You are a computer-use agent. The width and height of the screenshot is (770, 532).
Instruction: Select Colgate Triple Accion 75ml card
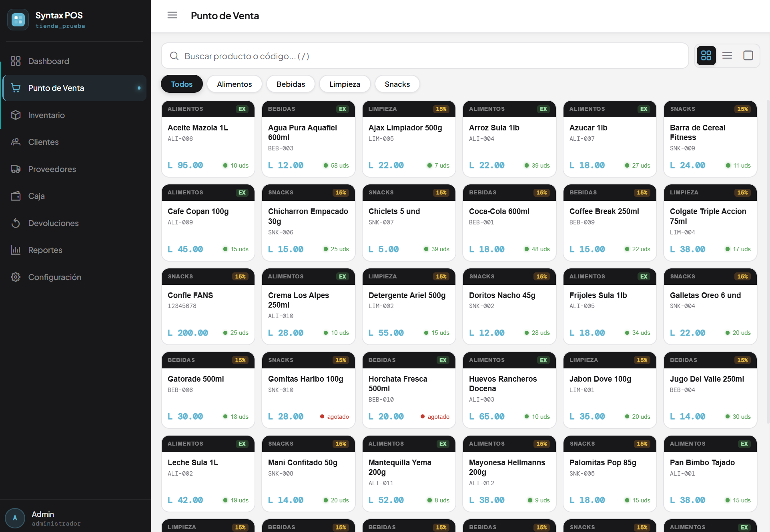[x=710, y=222]
